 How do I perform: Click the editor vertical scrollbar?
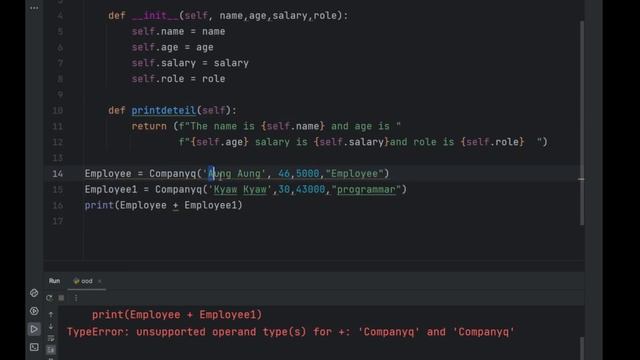[582, 122]
